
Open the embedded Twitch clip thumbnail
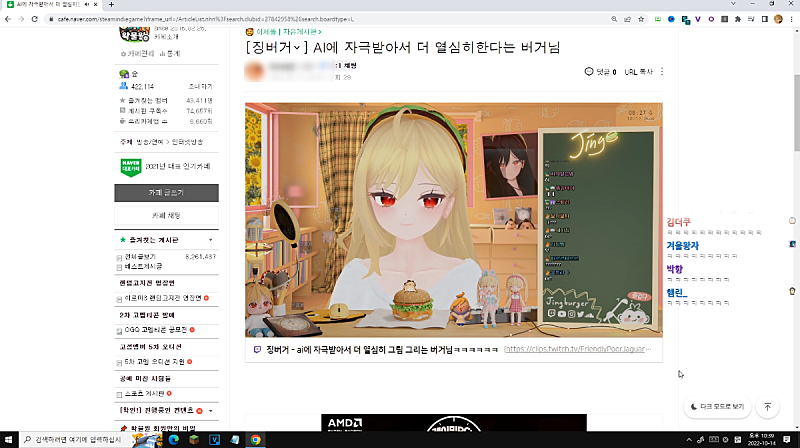454,220
